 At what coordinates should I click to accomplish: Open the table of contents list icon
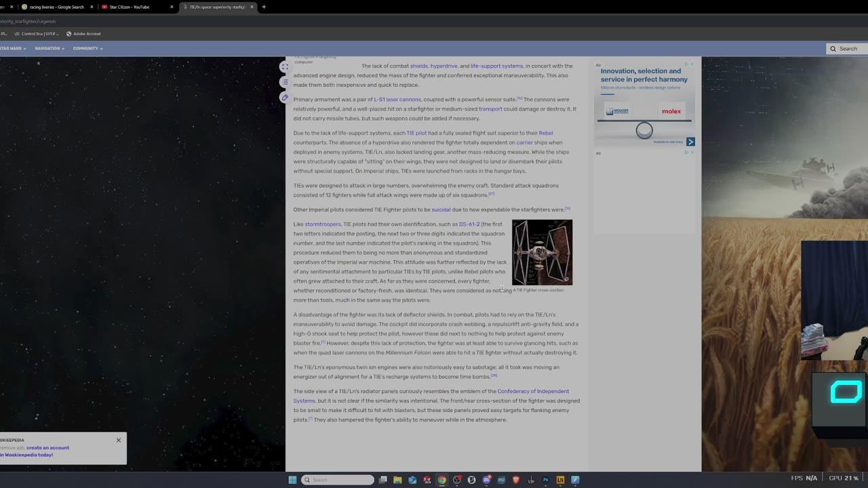coord(285,82)
